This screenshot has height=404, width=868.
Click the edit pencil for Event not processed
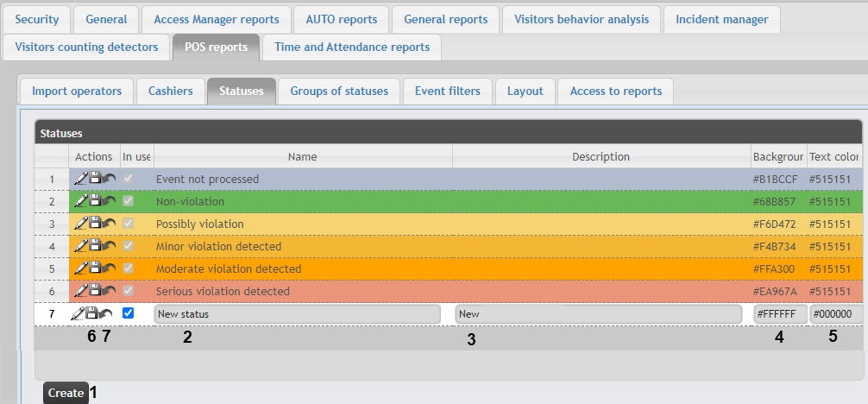(x=80, y=179)
